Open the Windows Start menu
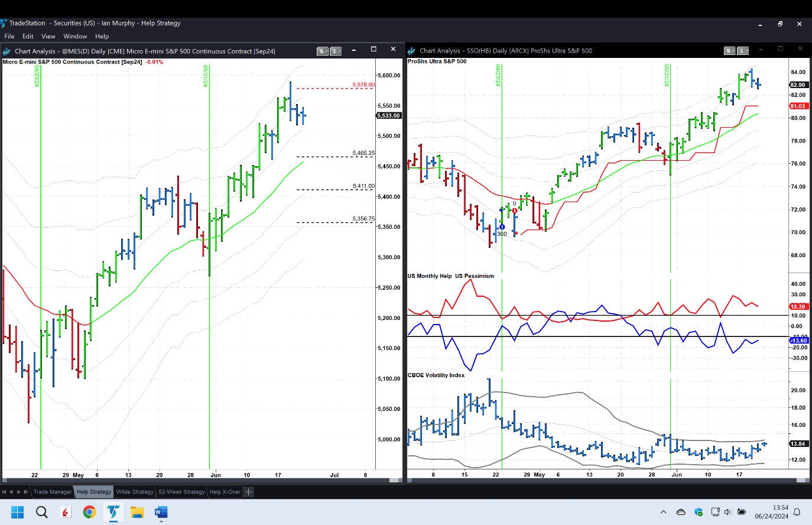 (x=17, y=512)
